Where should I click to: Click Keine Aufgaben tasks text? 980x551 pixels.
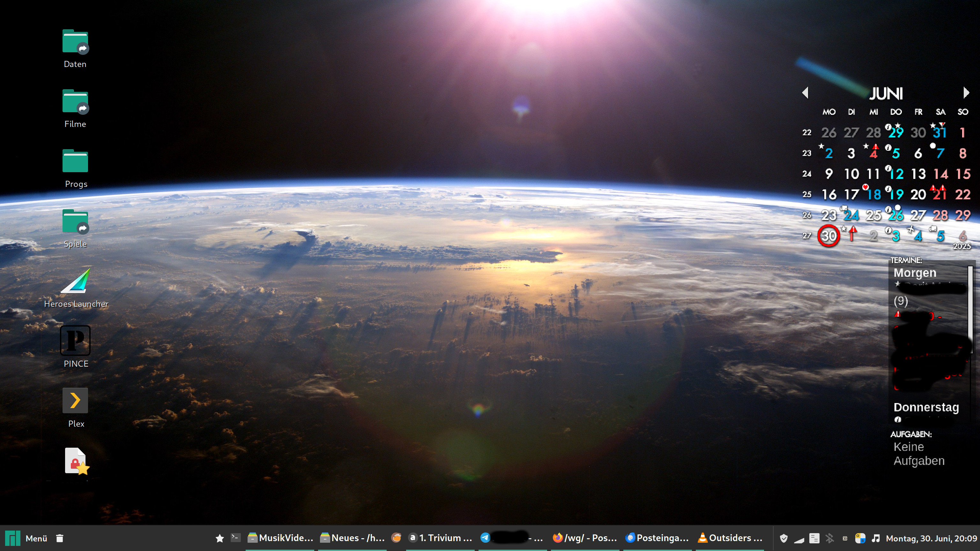pyautogui.click(x=919, y=454)
